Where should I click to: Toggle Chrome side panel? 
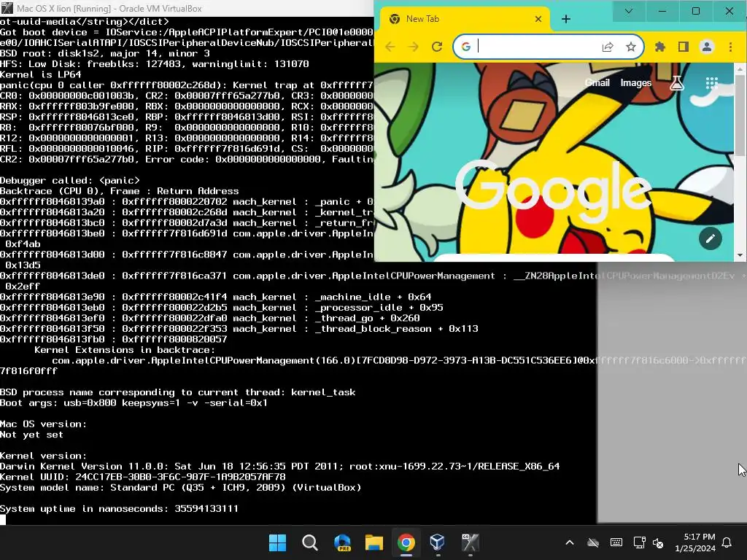(683, 47)
